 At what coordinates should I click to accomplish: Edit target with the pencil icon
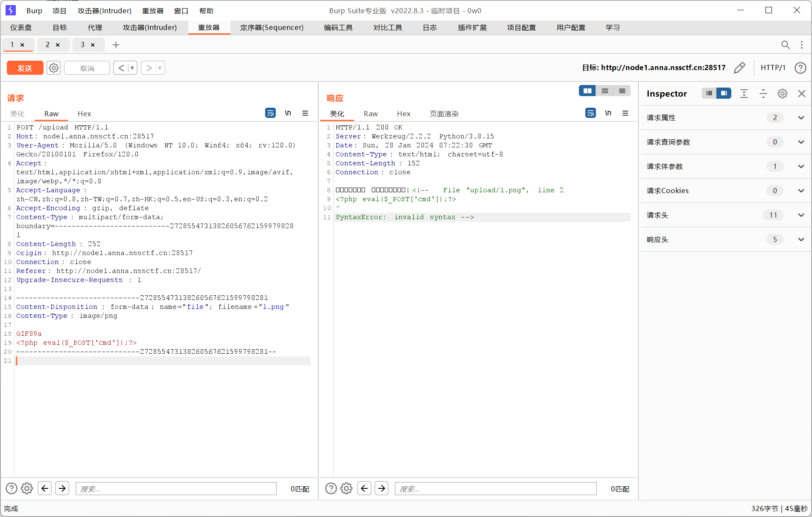pyautogui.click(x=739, y=68)
